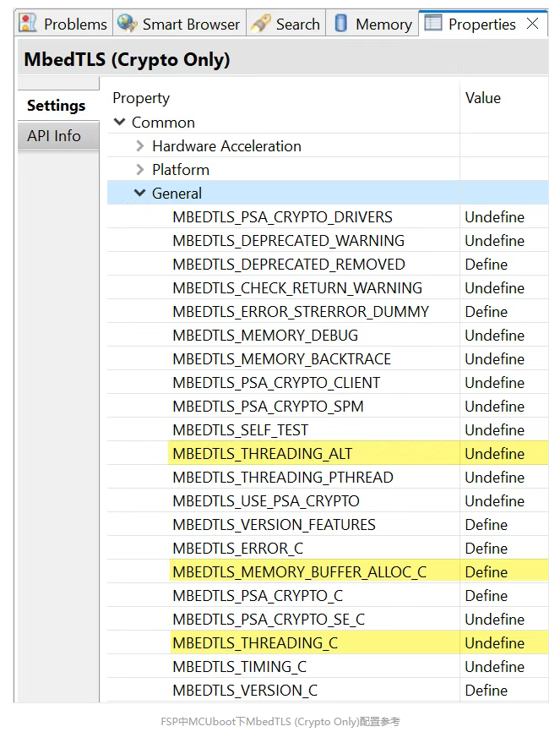Image resolution: width=560 pixels, height=743 pixels.
Task: Open the API Info side tab
Action: (58, 136)
